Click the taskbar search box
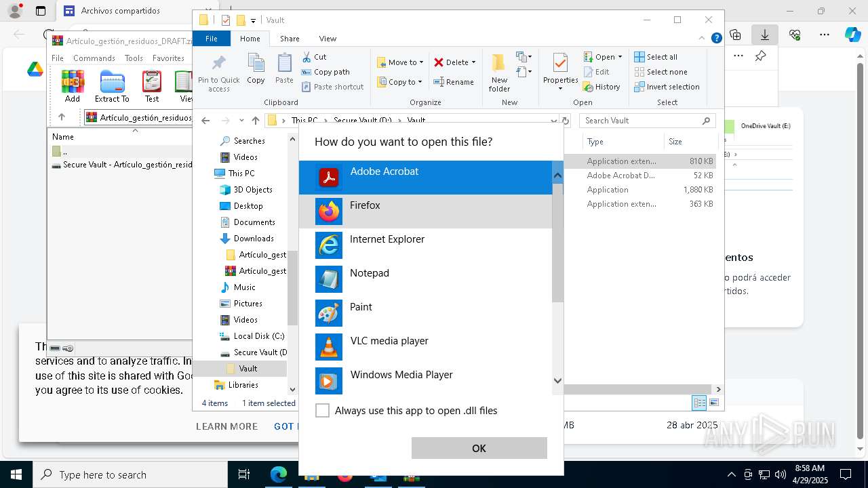This screenshot has width=868, height=488. [130, 474]
